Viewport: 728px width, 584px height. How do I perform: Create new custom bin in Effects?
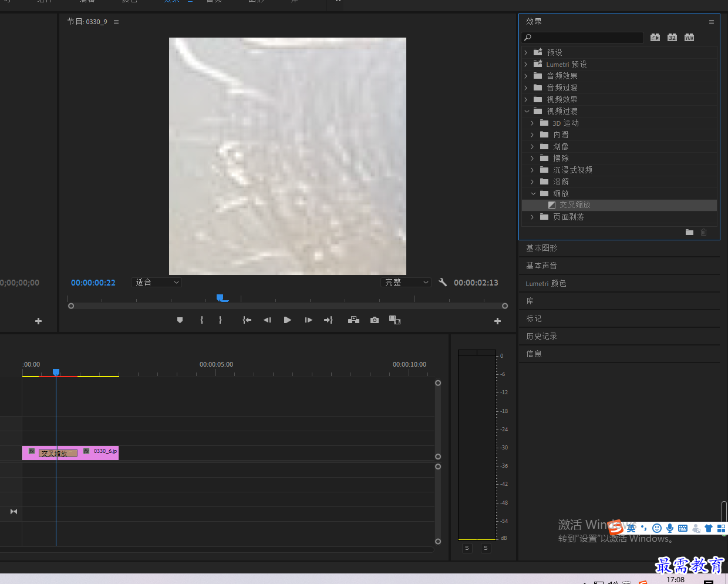click(x=689, y=232)
